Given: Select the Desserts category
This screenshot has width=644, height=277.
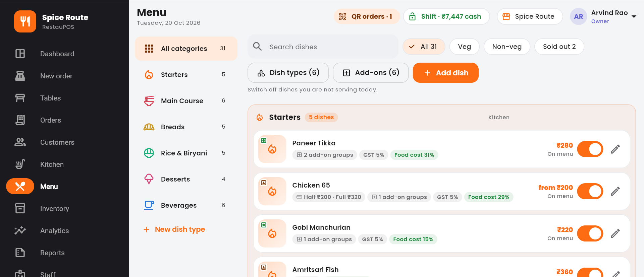Looking at the screenshot, I should [186, 179].
